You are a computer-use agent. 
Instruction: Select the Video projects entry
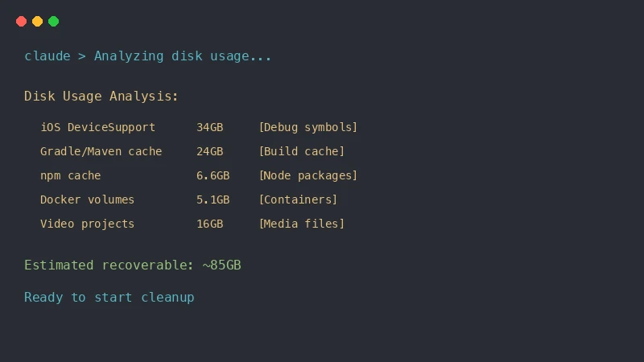pyautogui.click(x=87, y=224)
